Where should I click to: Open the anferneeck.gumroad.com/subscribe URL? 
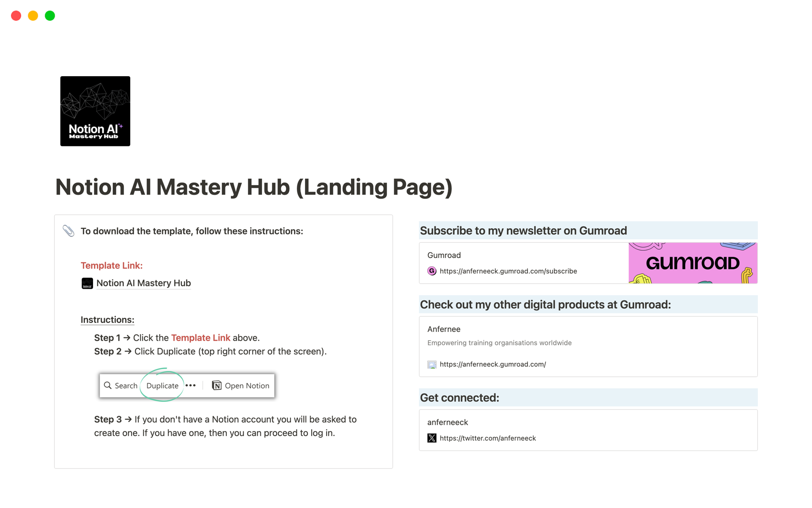point(508,271)
